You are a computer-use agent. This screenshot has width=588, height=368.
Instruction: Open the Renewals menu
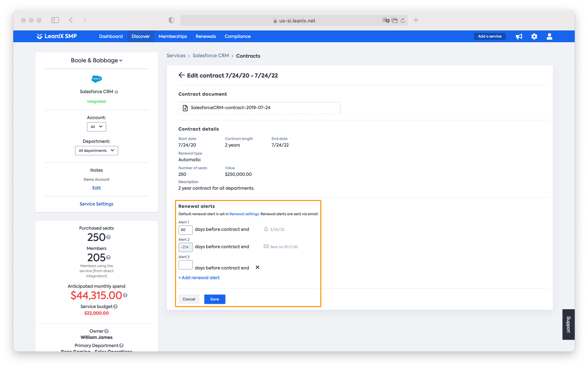coord(206,37)
